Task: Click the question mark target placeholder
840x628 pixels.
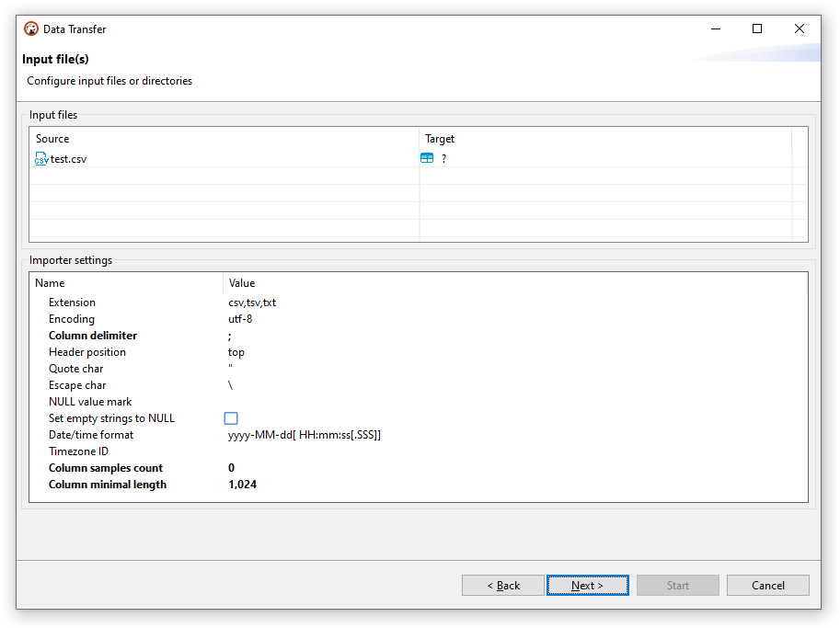Action: tap(443, 158)
